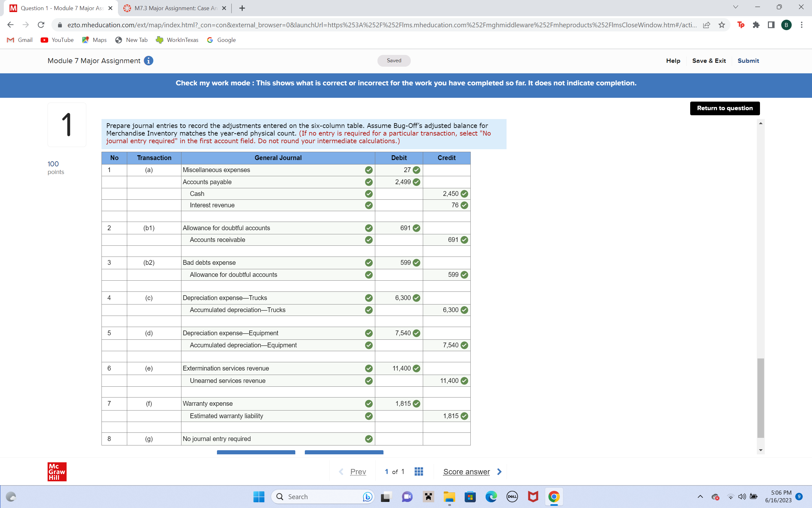Reload the current page

click(41, 25)
